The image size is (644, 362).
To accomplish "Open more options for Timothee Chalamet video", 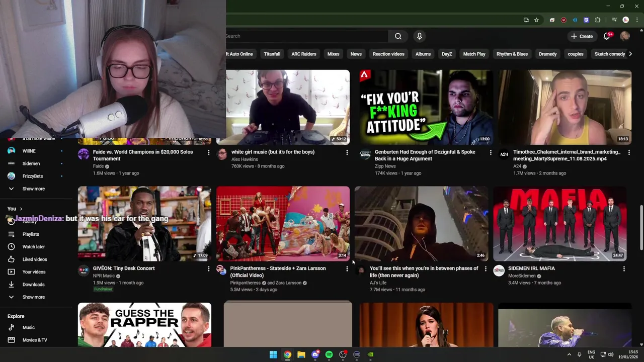I will tap(629, 152).
